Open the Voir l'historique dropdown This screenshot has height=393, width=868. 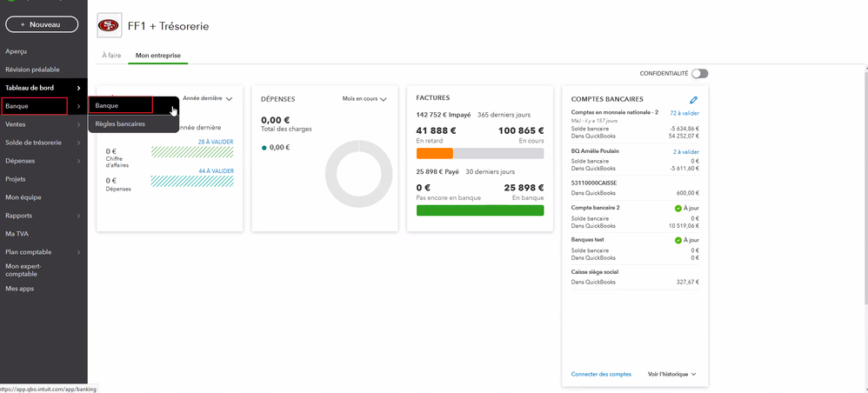point(671,374)
